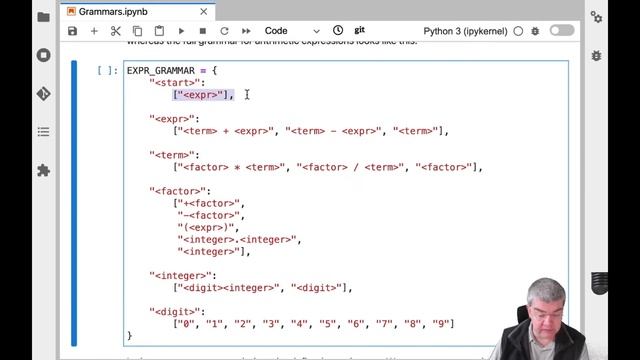The width and height of the screenshot is (640, 360).
Task: Click the "9" digit string
Action: [440, 324]
